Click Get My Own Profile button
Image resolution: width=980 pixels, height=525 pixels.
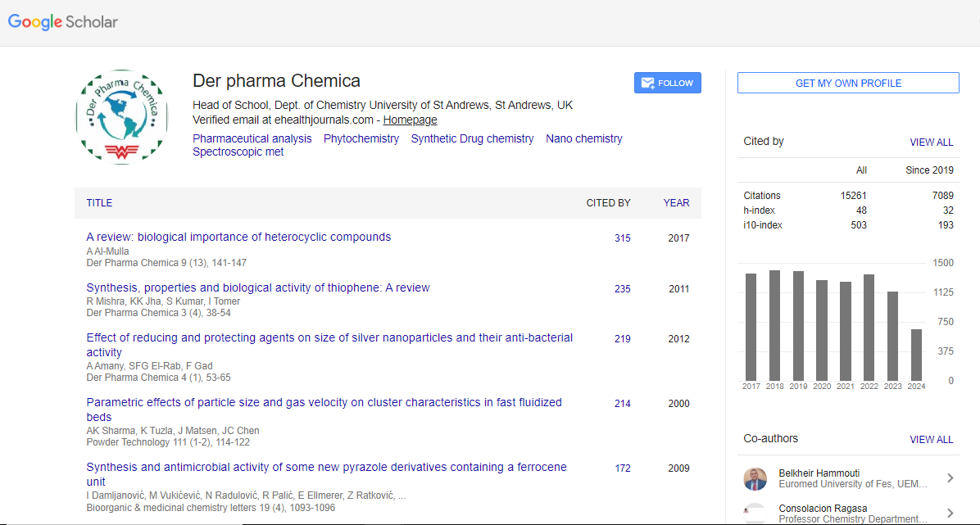848,83
